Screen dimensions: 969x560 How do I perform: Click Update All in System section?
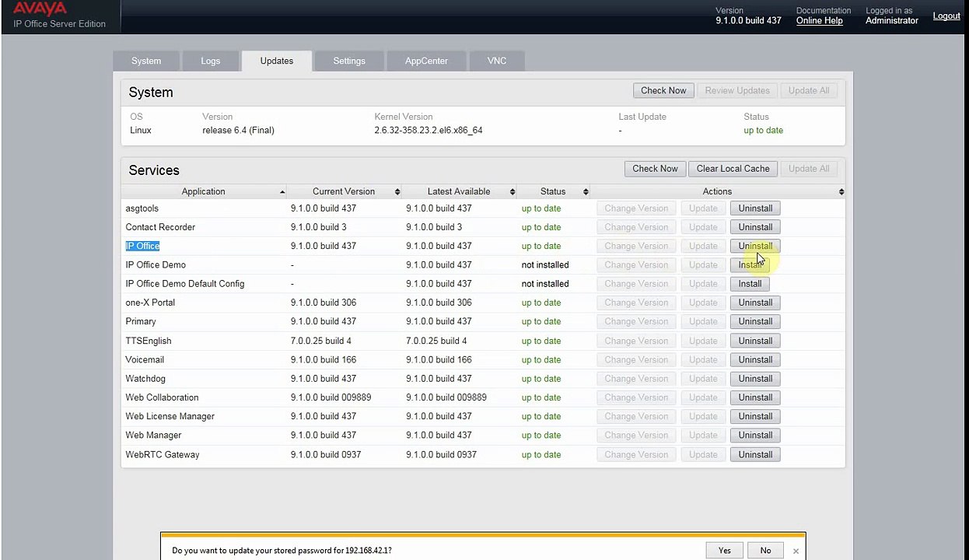[809, 90]
